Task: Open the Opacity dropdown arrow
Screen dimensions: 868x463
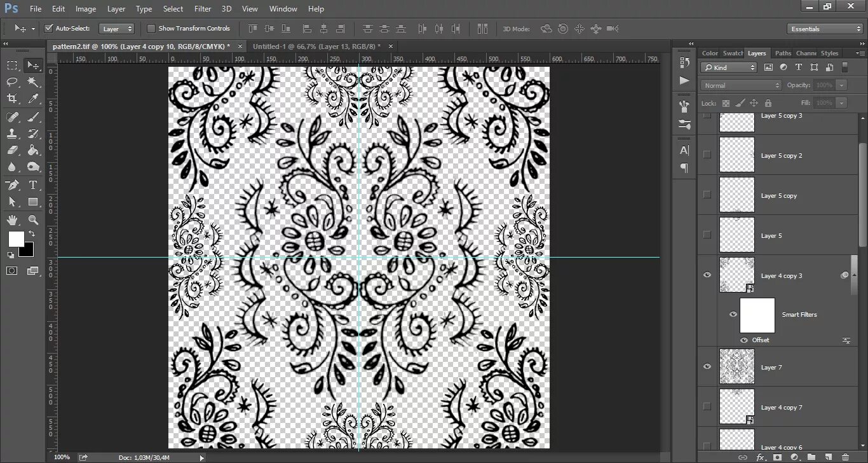Action: 842,85
